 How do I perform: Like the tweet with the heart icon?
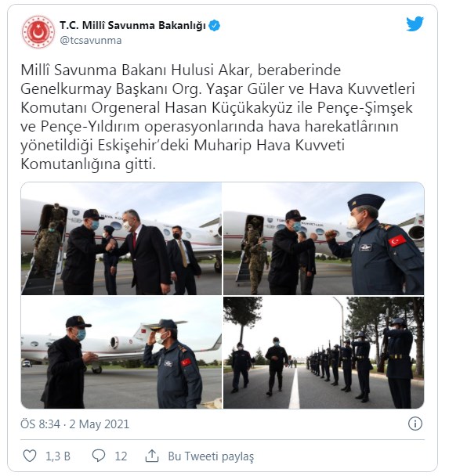point(30,456)
